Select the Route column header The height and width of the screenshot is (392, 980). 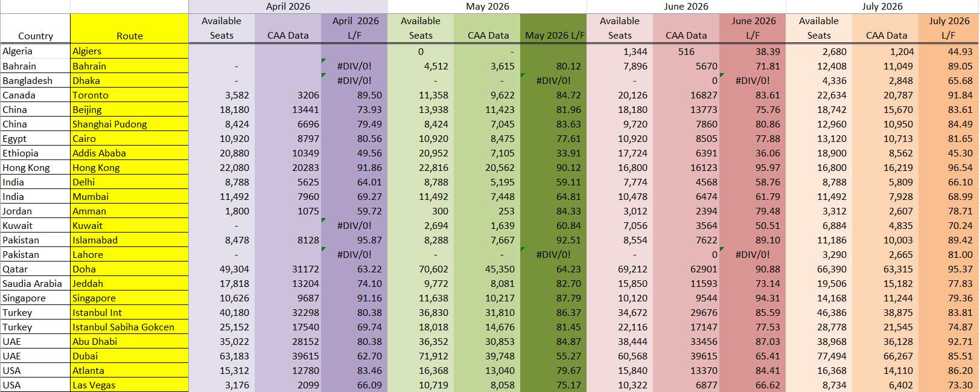[130, 28]
